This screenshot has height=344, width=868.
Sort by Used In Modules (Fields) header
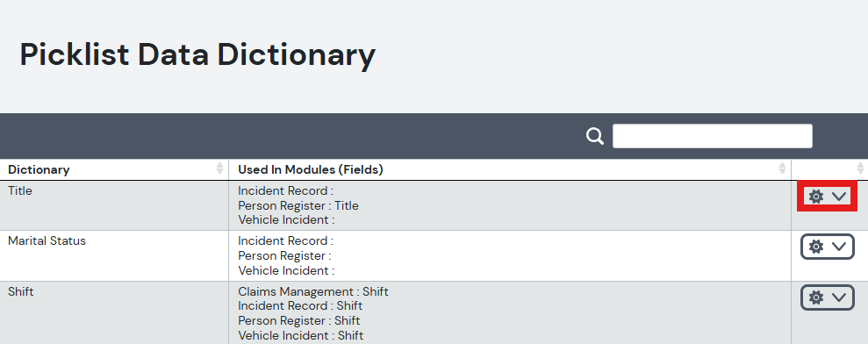click(311, 169)
